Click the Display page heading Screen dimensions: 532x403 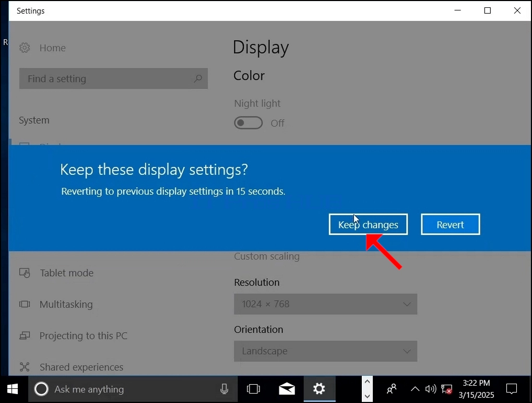coord(261,48)
